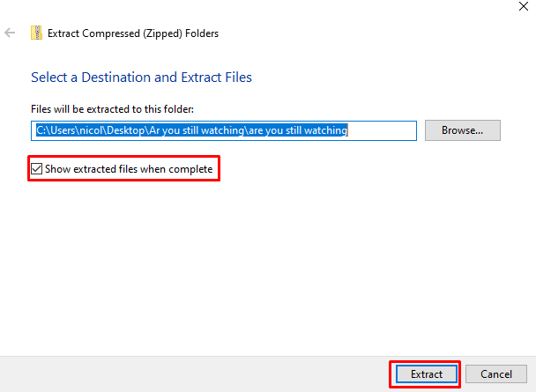Click the back arrow in dialog header
The width and height of the screenshot is (536, 392).
(11, 33)
